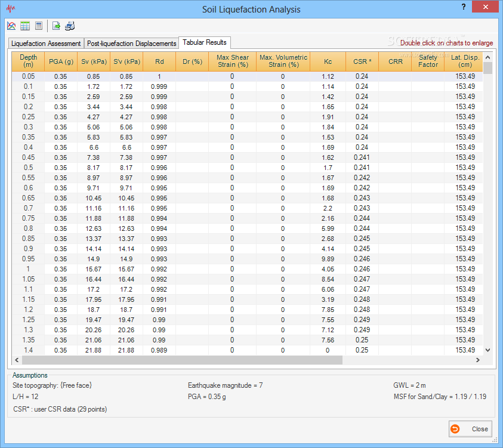Click the horizontal scrollbar left arrow
The width and height of the screenshot is (503, 448).
point(17,360)
